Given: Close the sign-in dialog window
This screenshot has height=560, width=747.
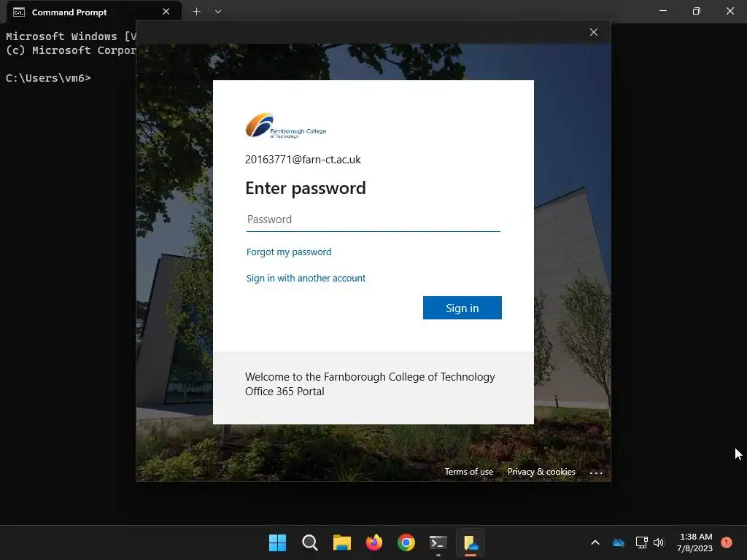Looking at the screenshot, I should [594, 32].
